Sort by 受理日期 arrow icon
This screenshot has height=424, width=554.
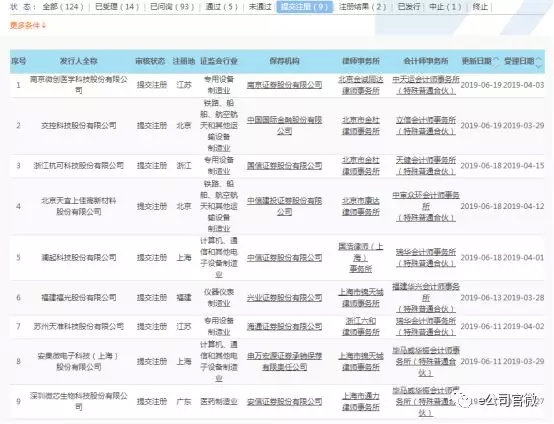[x=539, y=62]
